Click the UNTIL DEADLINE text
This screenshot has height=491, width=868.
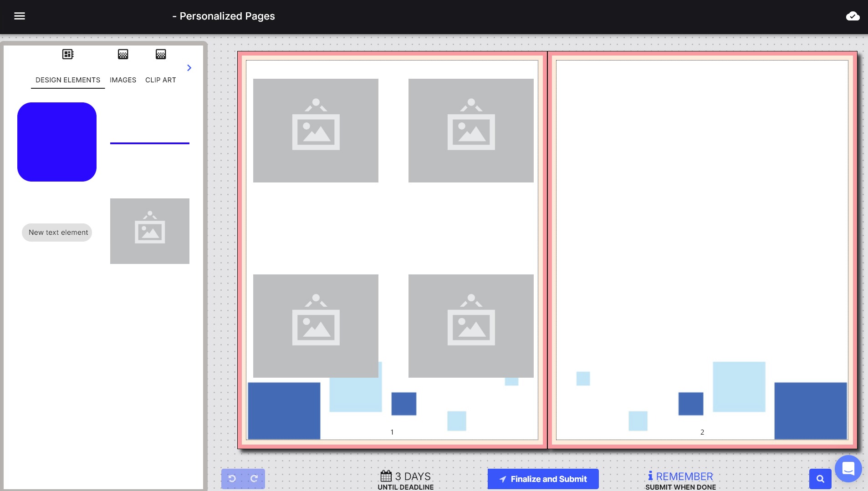coord(406,487)
